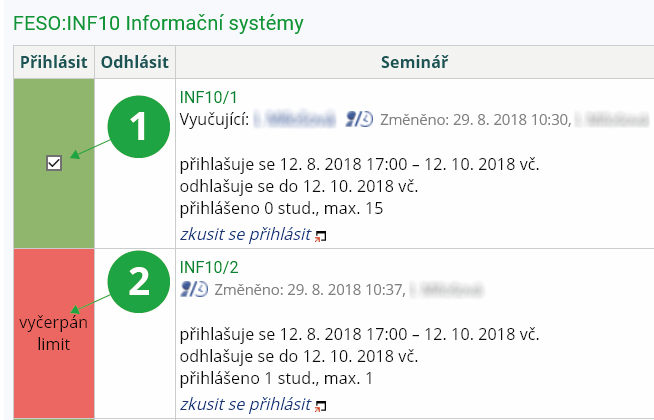The width and height of the screenshot is (654, 420).
Task: Click the green callout circle numbered 1
Action: click(x=137, y=128)
